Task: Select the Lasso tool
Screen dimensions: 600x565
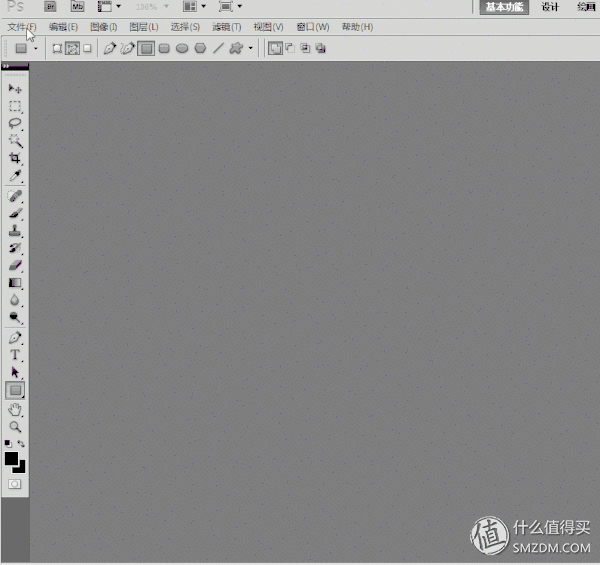Action: coord(15,124)
